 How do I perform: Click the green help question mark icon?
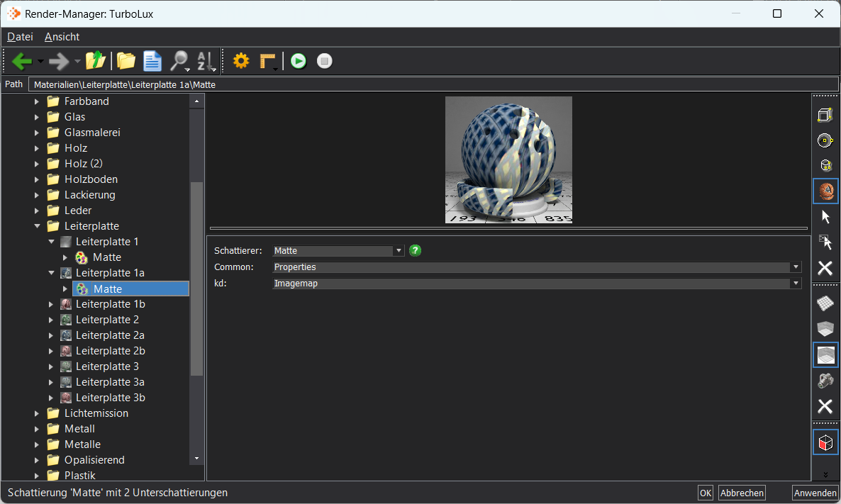(x=415, y=250)
